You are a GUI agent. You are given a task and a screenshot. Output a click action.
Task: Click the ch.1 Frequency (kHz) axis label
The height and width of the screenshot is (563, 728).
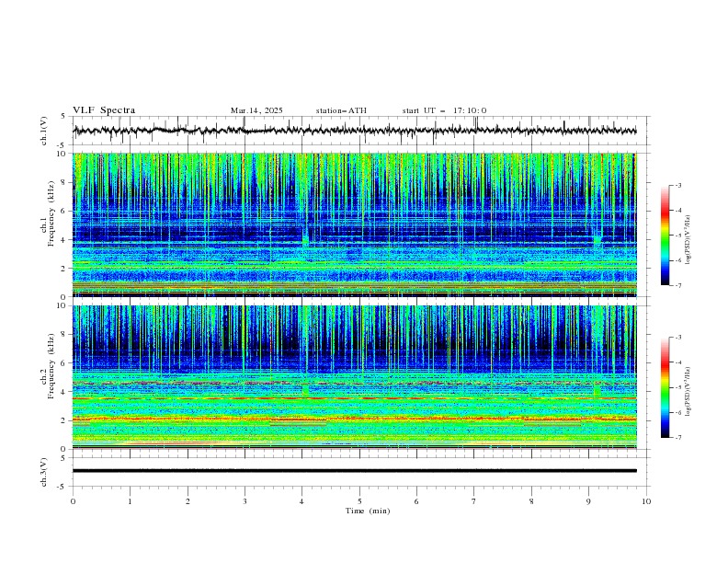(x=48, y=214)
